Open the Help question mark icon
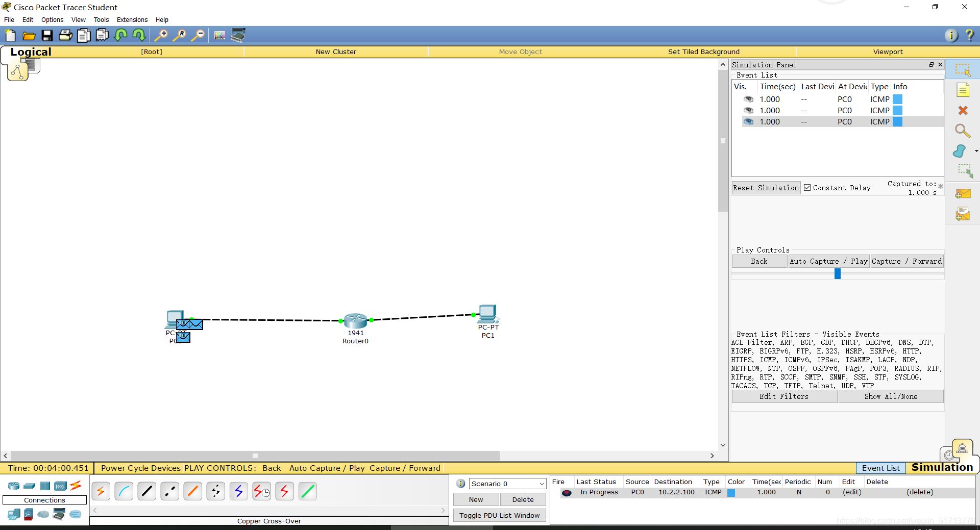The width and height of the screenshot is (980, 530). 970,35
